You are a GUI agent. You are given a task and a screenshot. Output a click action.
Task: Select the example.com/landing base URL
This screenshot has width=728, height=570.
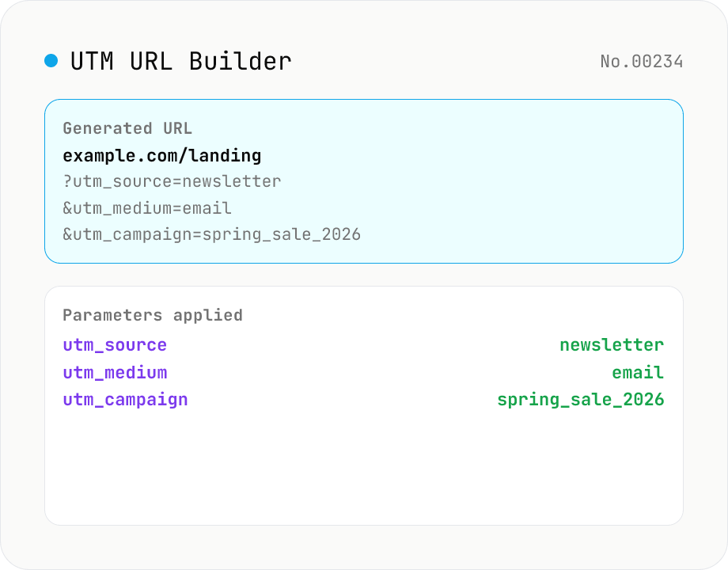click(x=162, y=156)
